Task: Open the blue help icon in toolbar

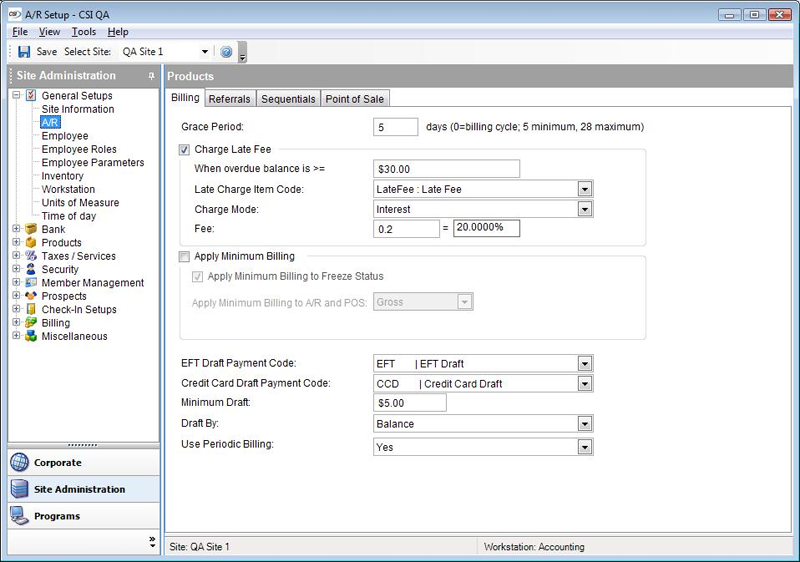Action: pos(226,52)
